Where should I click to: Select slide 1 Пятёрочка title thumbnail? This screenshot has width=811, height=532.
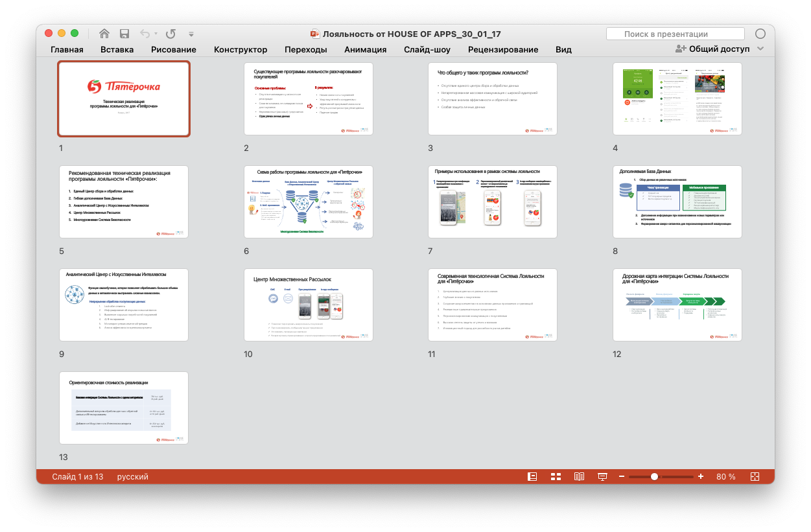pos(124,98)
